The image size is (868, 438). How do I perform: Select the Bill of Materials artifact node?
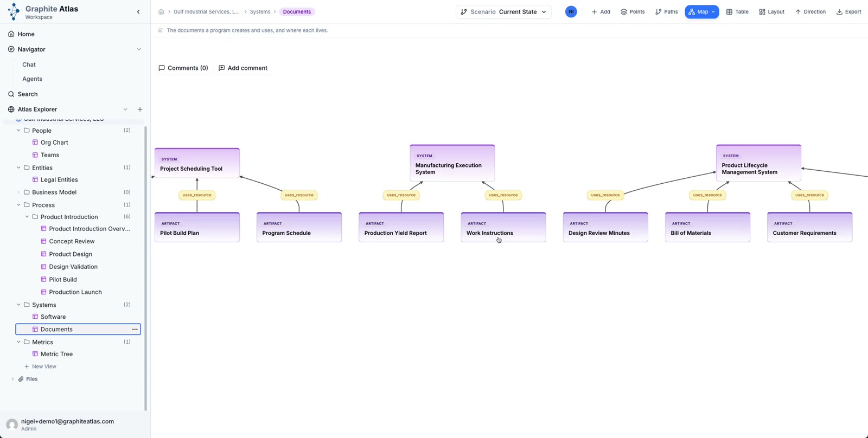coord(707,227)
